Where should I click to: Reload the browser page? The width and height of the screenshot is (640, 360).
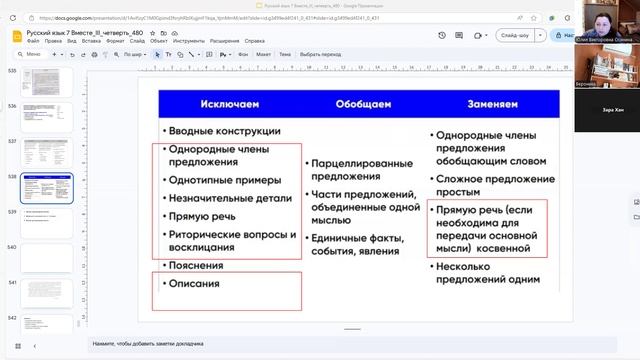point(13,18)
